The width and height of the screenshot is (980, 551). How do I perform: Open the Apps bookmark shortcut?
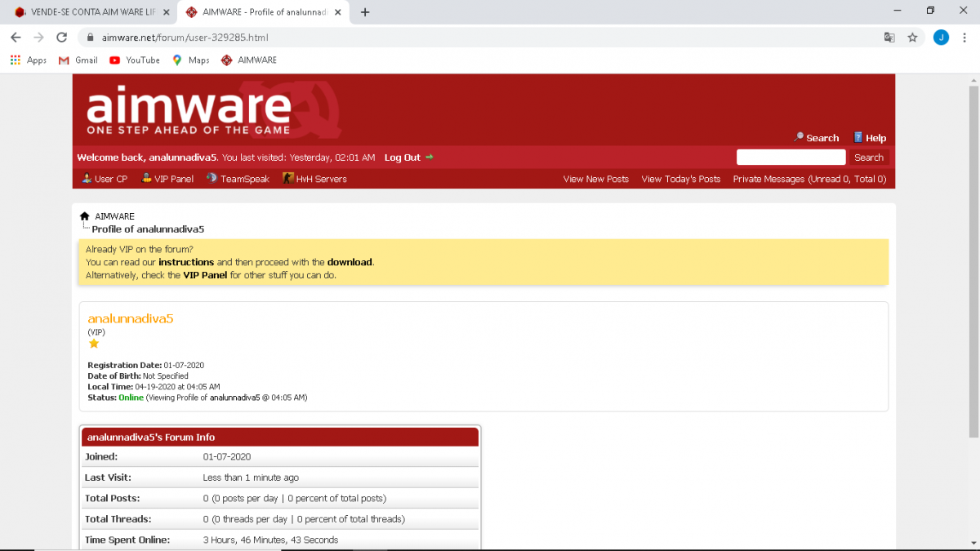point(29,60)
